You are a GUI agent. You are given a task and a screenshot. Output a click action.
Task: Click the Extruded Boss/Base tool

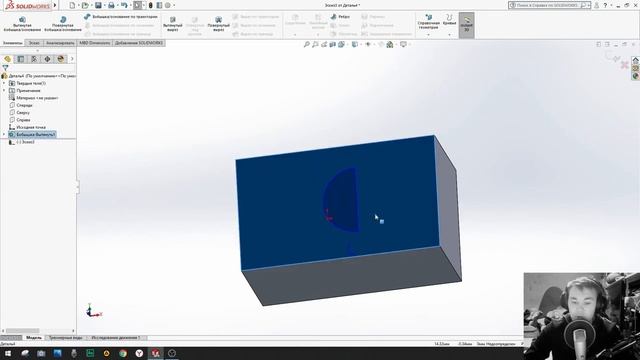point(22,24)
